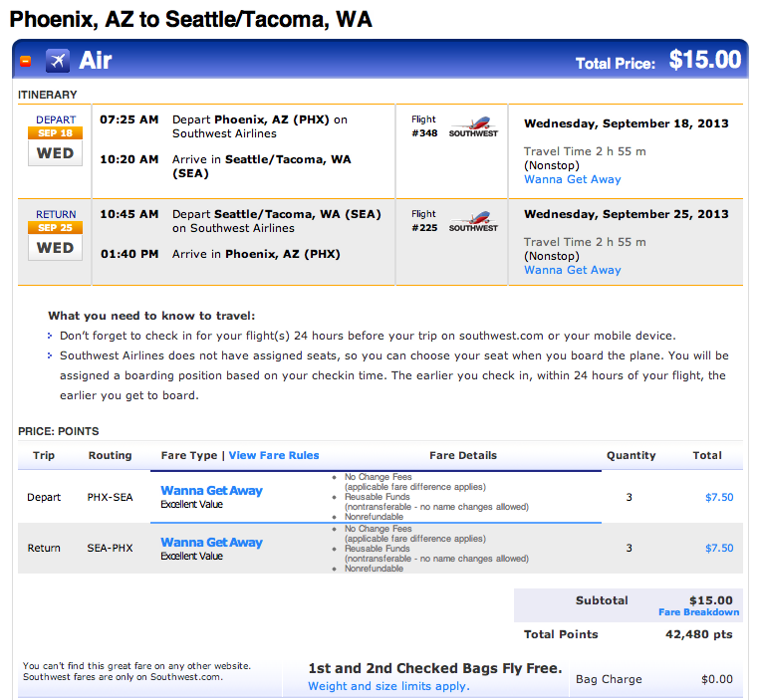Viewport: 760px width, 700px height.
Task: Click the Southwest logo for flight #225
Action: coord(473,221)
